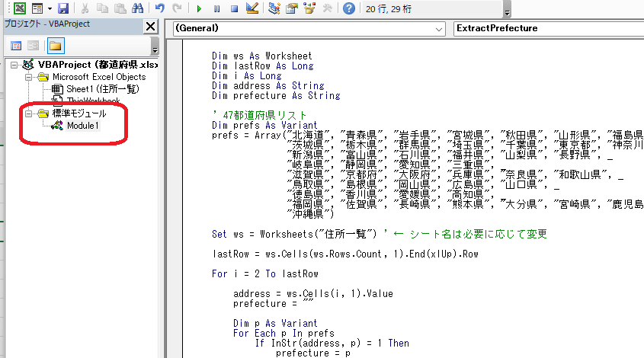Close the Project Explorer pane

pyautogui.click(x=150, y=26)
